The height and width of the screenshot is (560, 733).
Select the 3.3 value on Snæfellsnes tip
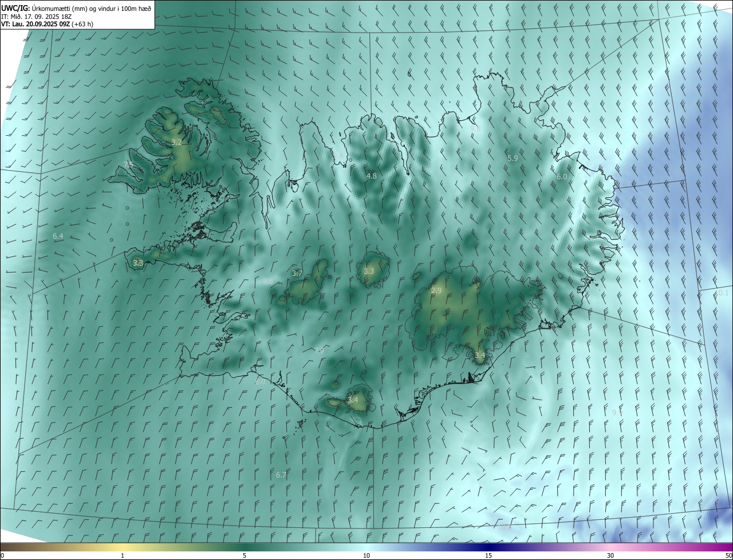138,263
